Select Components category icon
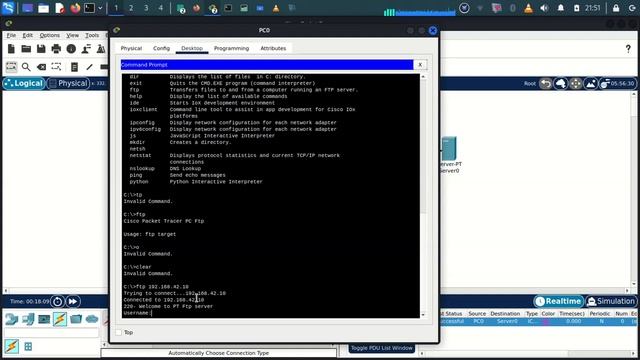 pyautogui.click(x=44, y=319)
